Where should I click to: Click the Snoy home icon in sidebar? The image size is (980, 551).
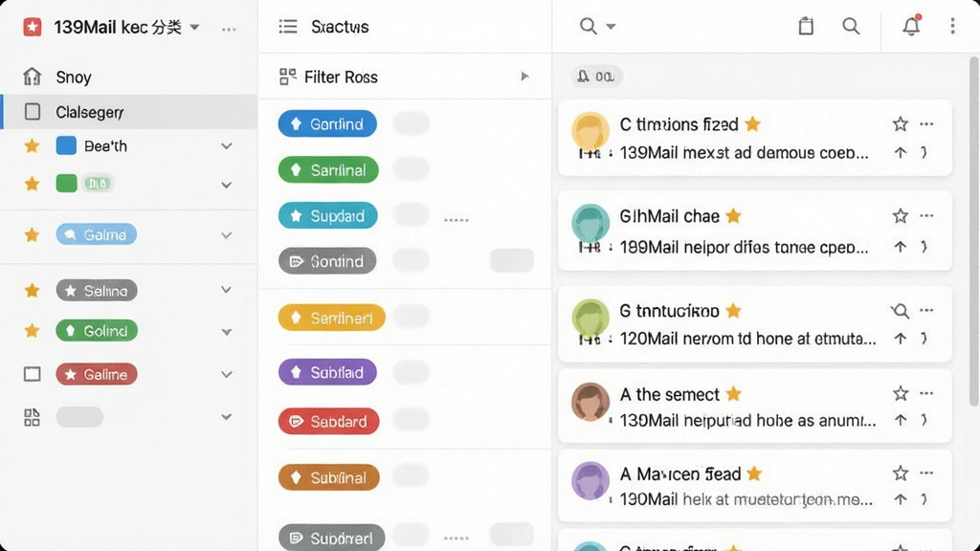click(x=32, y=77)
